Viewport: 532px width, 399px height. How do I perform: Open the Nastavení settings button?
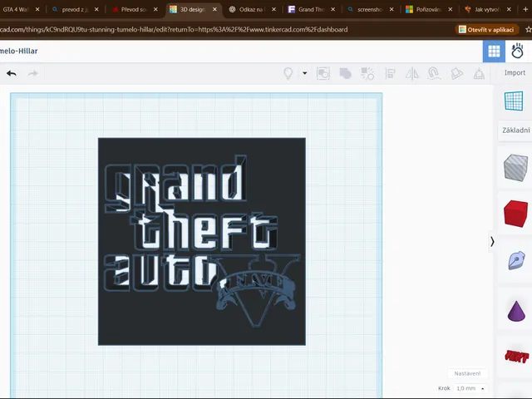tap(467, 373)
